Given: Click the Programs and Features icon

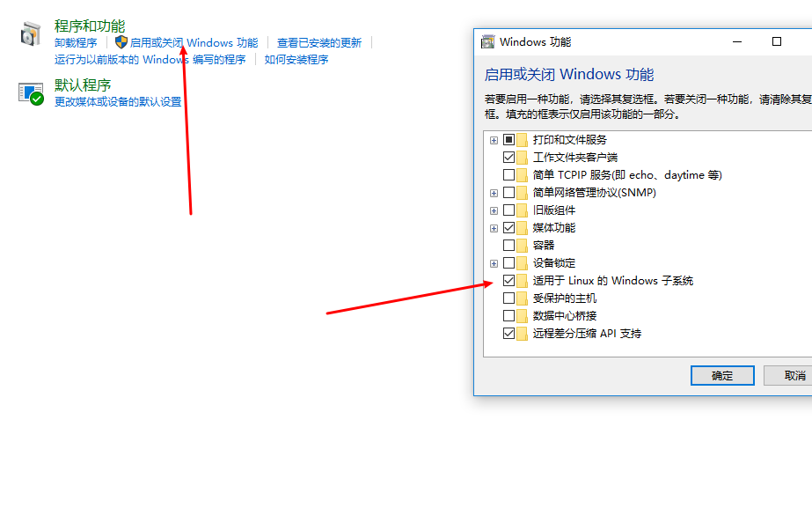Looking at the screenshot, I should point(31,34).
